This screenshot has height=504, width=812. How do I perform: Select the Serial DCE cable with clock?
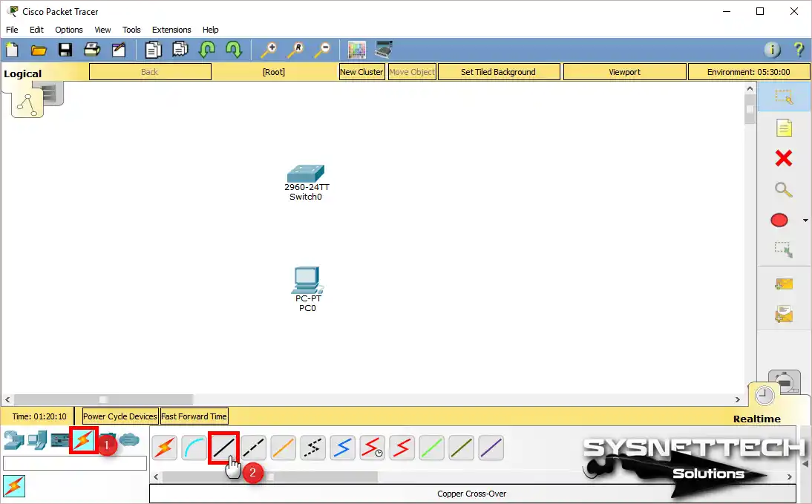(x=373, y=448)
